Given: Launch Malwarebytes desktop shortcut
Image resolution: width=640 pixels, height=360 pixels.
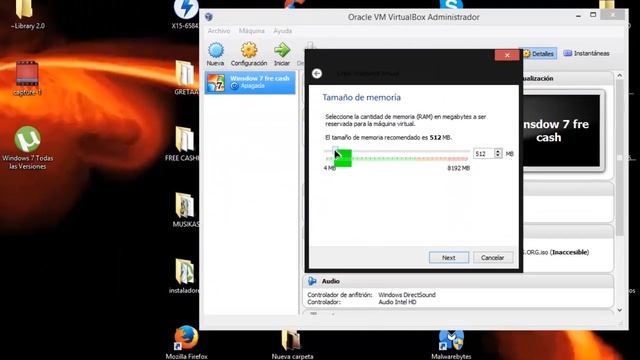Looking at the screenshot, I should point(451,344).
